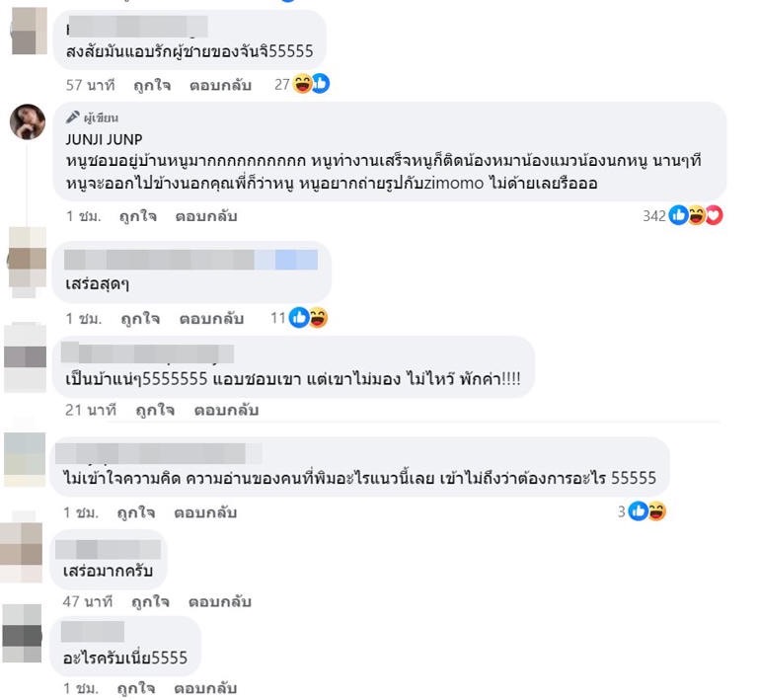Click the like reaction icon beside count 11

pos(299,318)
